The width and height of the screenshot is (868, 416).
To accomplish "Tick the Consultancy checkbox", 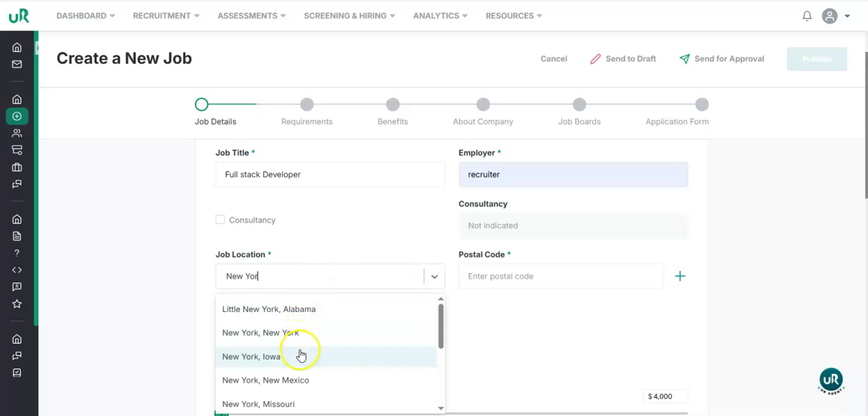I will coord(220,220).
